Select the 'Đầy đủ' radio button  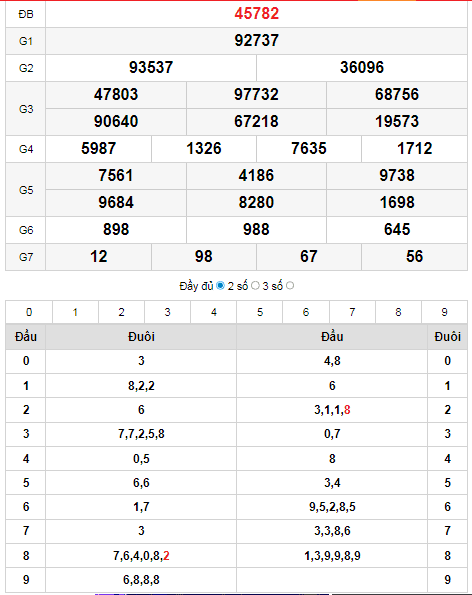[220, 286]
